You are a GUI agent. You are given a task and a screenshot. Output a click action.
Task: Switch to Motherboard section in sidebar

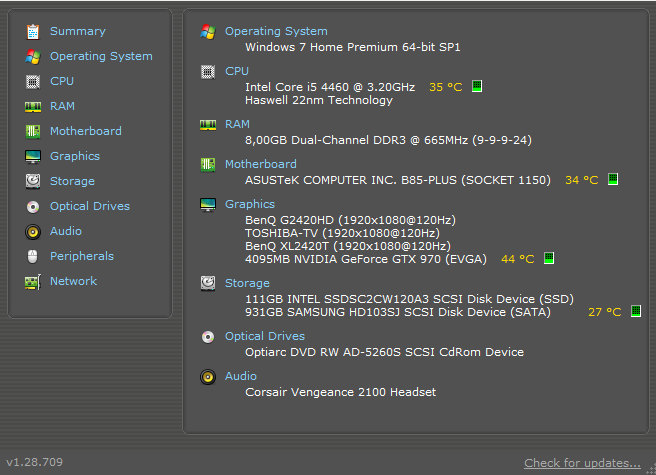pos(86,131)
